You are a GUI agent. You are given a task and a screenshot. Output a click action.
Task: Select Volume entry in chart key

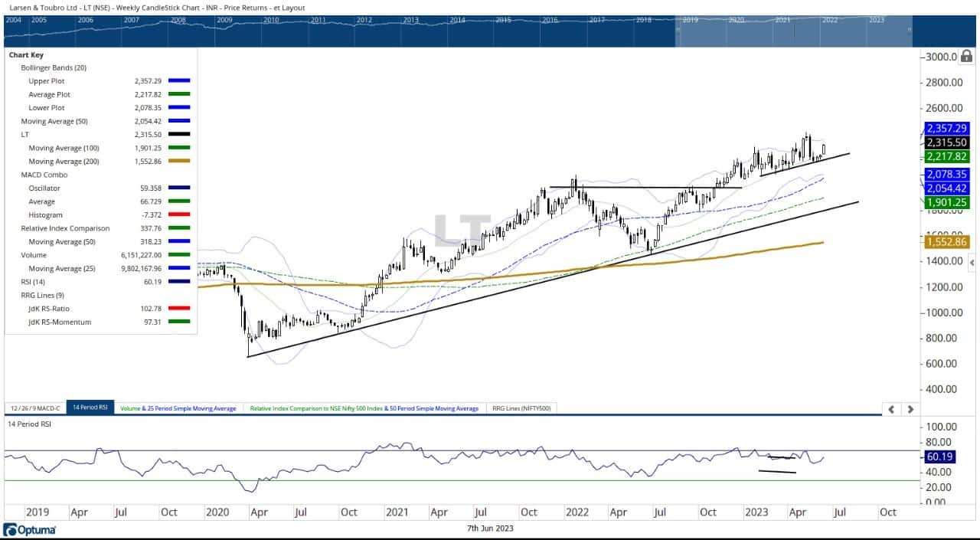pyautogui.click(x=34, y=255)
